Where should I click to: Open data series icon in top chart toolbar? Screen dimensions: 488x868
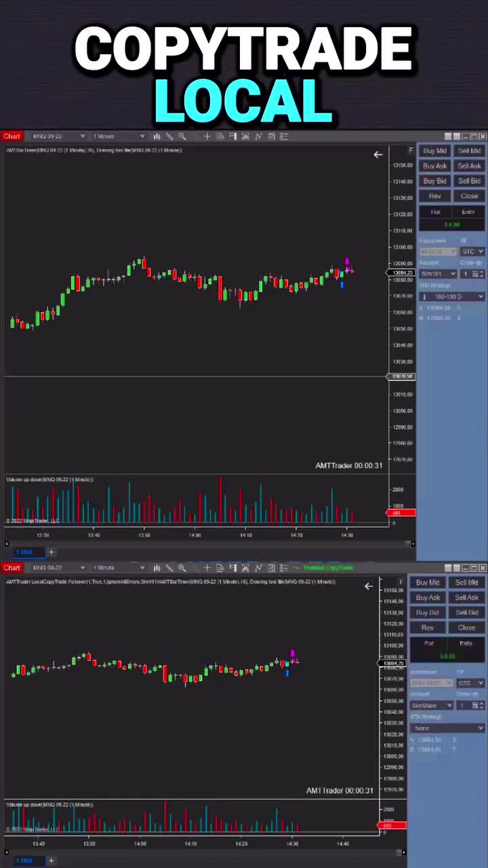click(245, 136)
